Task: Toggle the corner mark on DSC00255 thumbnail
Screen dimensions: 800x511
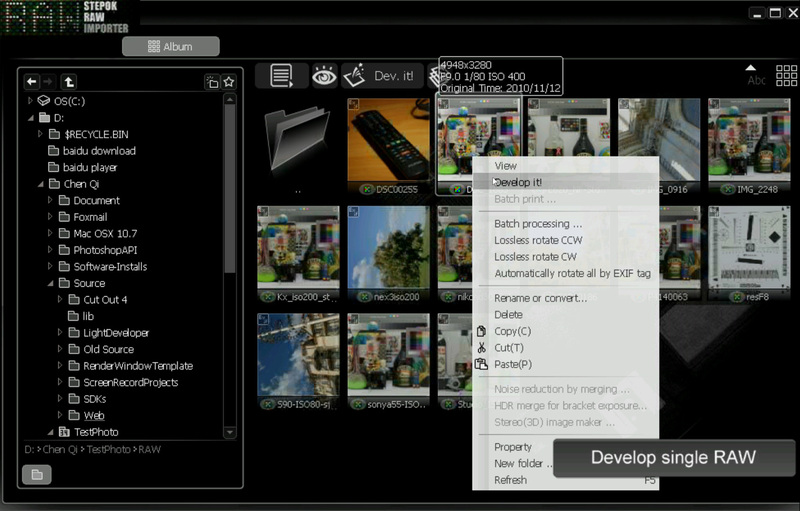Action: [353, 104]
